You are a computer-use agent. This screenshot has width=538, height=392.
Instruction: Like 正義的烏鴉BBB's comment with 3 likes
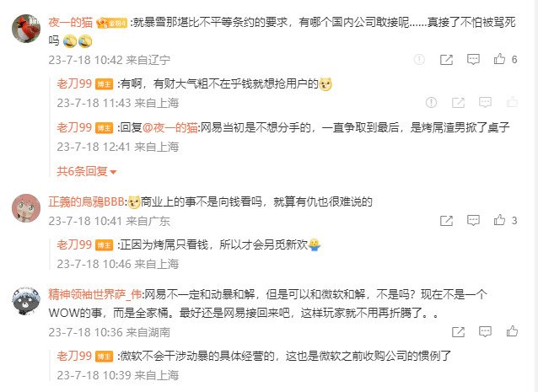[x=499, y=220]
